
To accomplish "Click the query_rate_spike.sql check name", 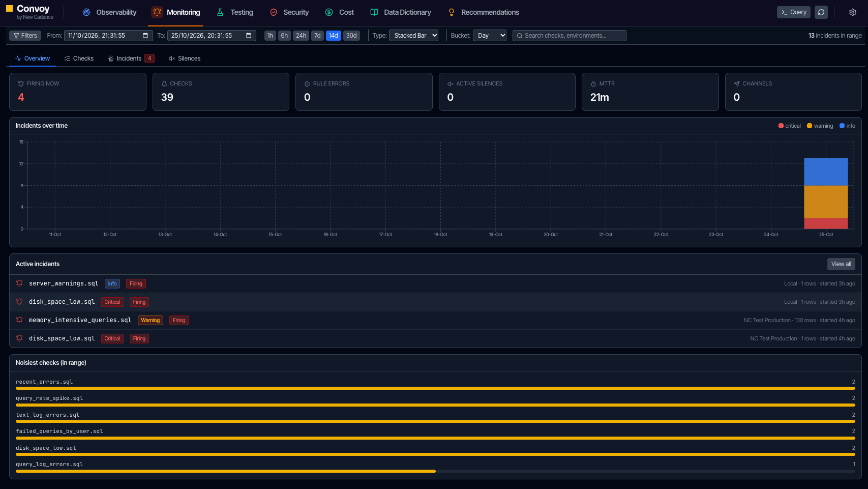I will [49, 398].
